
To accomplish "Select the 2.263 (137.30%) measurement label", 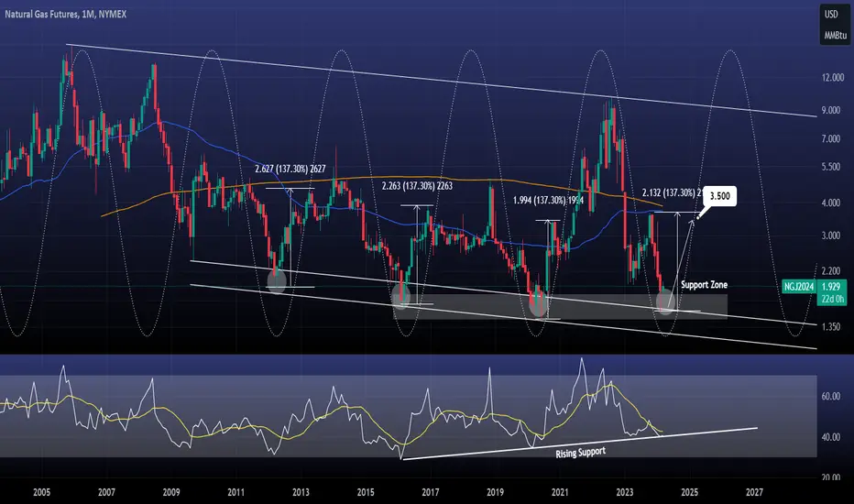I will (x=417, y=186).
